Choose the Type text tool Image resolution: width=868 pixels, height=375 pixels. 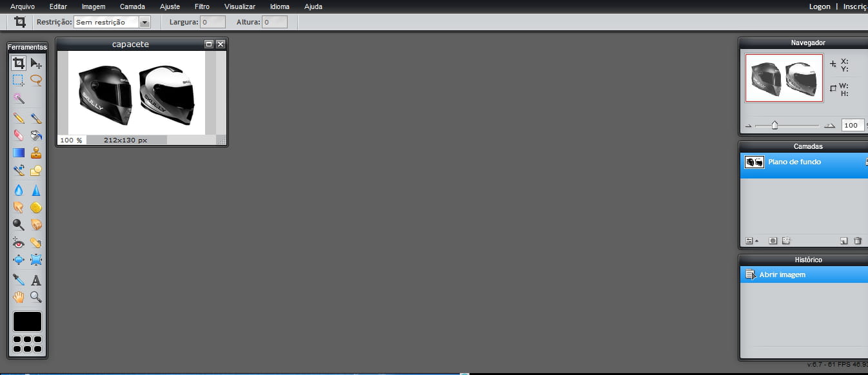[36, 280]
